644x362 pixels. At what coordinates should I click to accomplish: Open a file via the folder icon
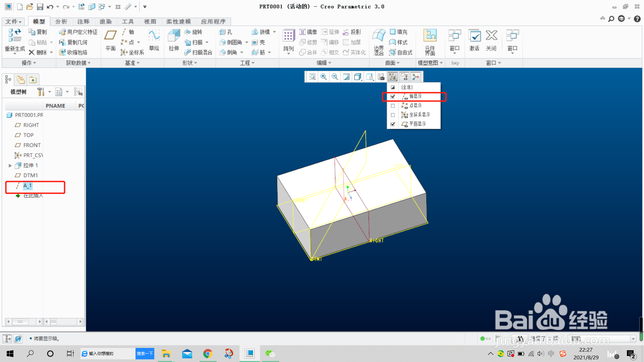(30, 7)
